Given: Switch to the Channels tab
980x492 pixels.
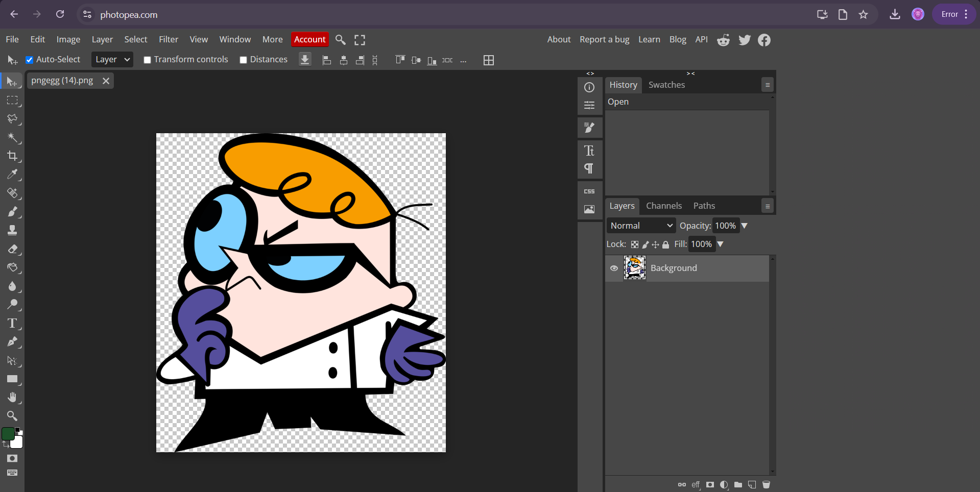Looking at the screenshot, I should coord(664,206).
